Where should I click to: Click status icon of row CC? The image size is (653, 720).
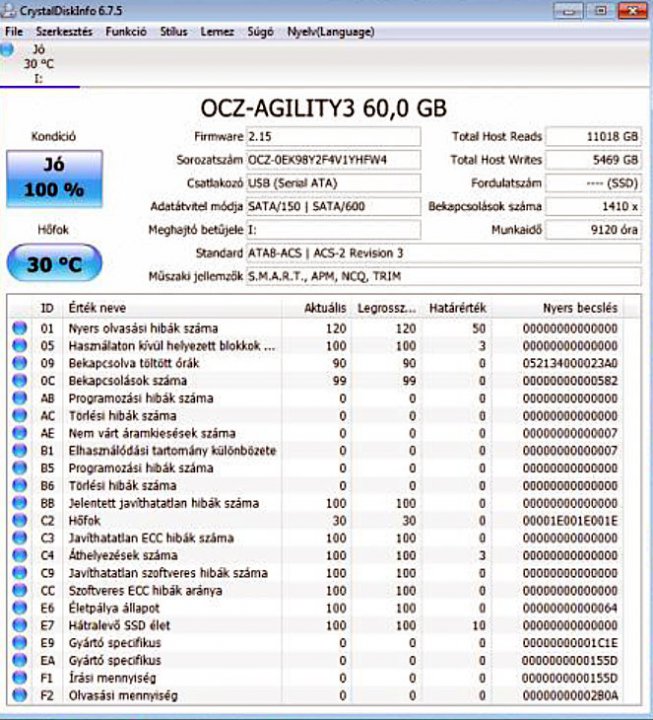[x=19, y=590]
